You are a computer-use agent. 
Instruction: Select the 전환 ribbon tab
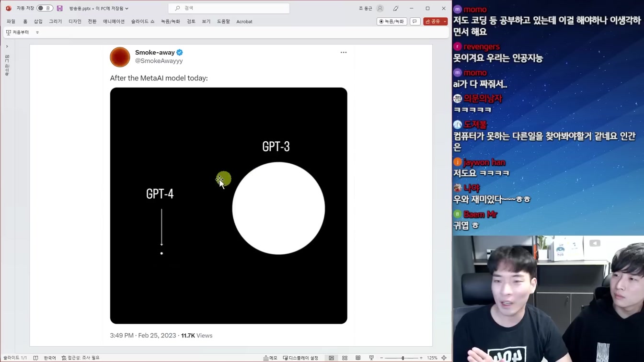(x=92, y=22)
